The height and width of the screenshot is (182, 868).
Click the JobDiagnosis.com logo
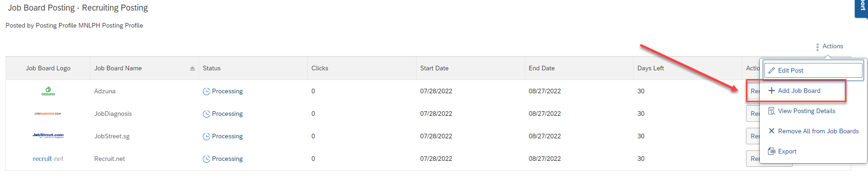(x=48, y=114)
